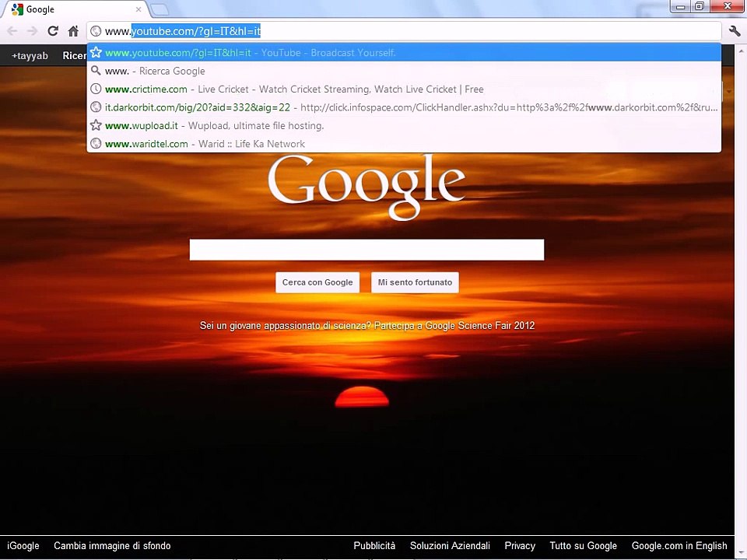The height and width of the screenshot is (560, 747).
Task: Click the 'Mi sento fortunato' button
Action: [x=415, y=282]
